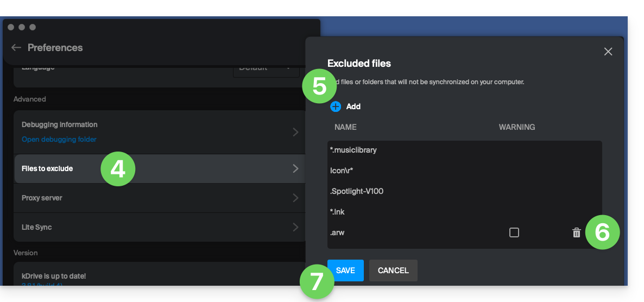Click the Open debugging folder link
The width and height of the screenshot is (644, 302).
click(x=59, y=140)
